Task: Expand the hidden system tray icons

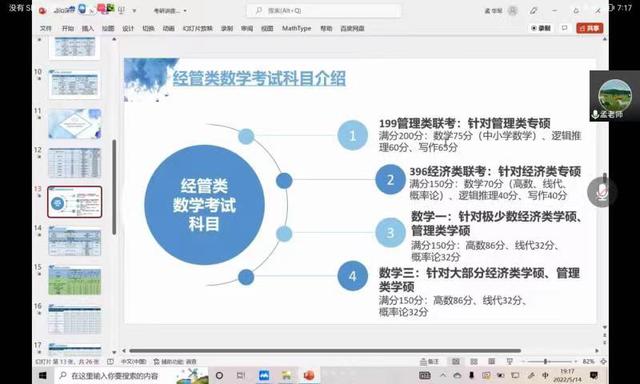Action: [443, 375]
